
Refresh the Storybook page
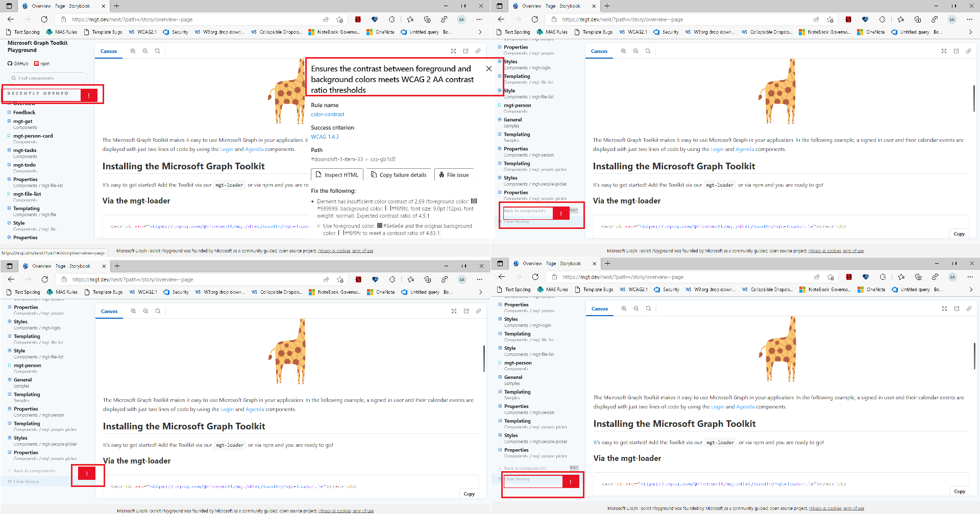[44, 19]
